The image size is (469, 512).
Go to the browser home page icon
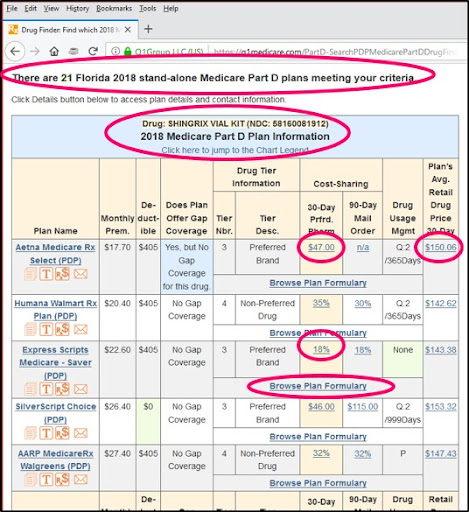pyautogui.click(x=54, y=51)
